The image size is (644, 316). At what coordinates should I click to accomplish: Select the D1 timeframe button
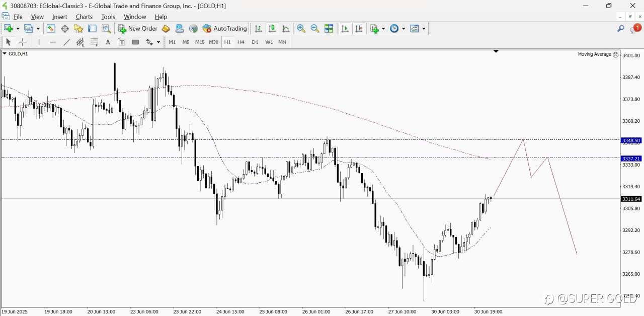coord(255,42)
